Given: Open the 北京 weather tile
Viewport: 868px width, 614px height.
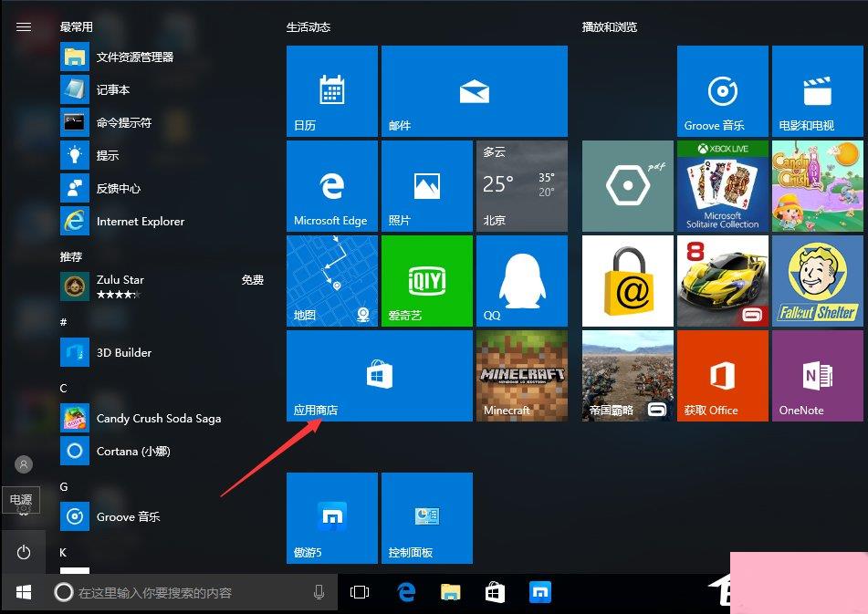Looking at the screenshot, I should point(522,186).
